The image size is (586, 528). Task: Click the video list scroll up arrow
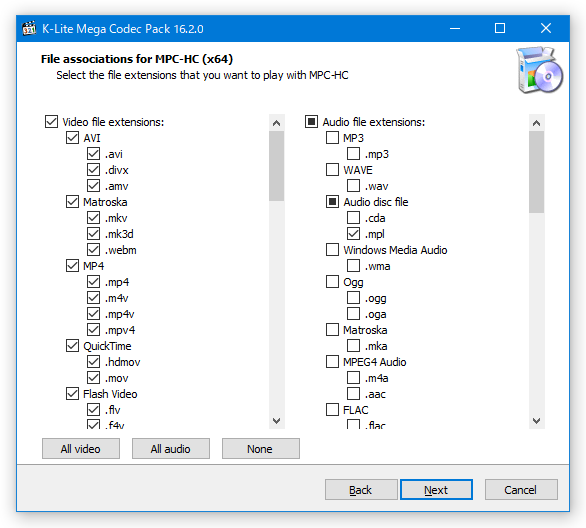coord(277,123)
